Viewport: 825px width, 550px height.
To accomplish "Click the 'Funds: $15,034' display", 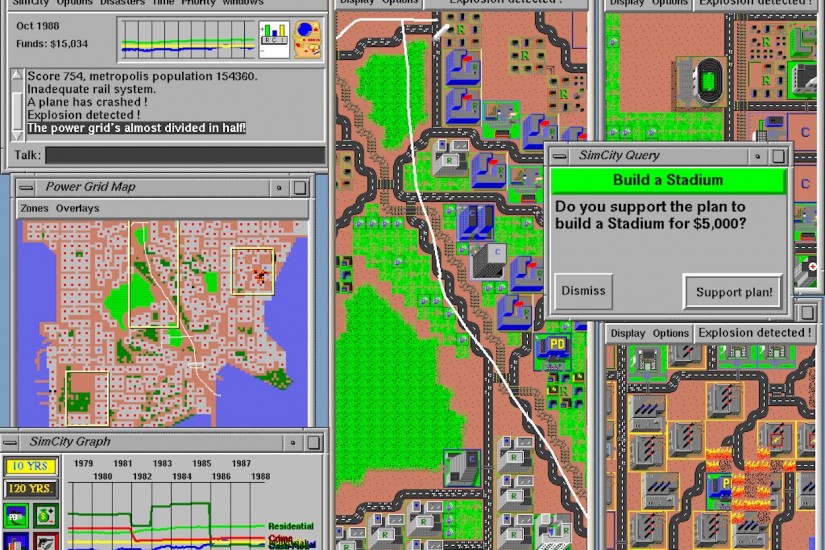I will (x=52, y=44).
